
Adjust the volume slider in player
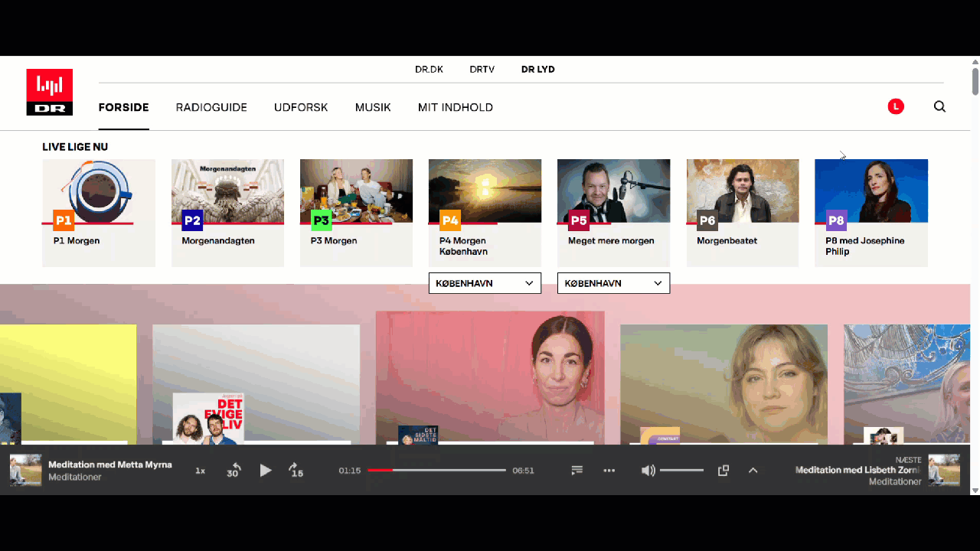point(681,471)
